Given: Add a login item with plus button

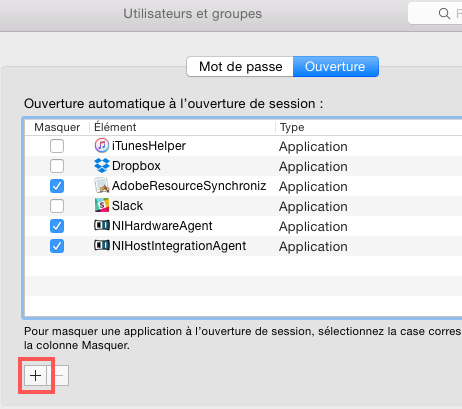Looking at the screenshot, I should click(35, 376).
